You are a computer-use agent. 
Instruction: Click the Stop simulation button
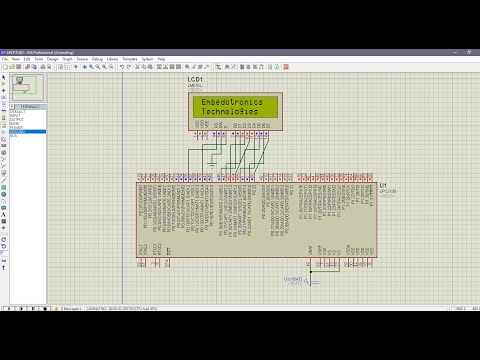[x=45, y=309]
